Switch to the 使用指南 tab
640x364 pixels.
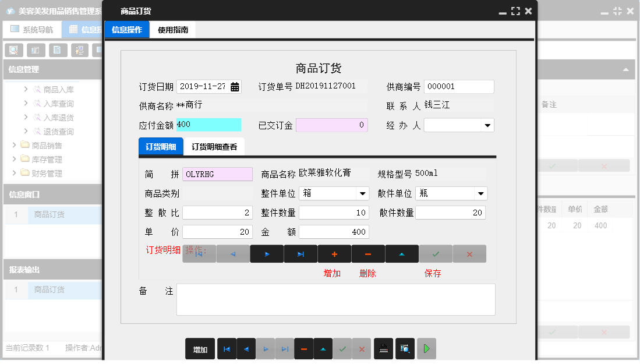pos(173,29)
